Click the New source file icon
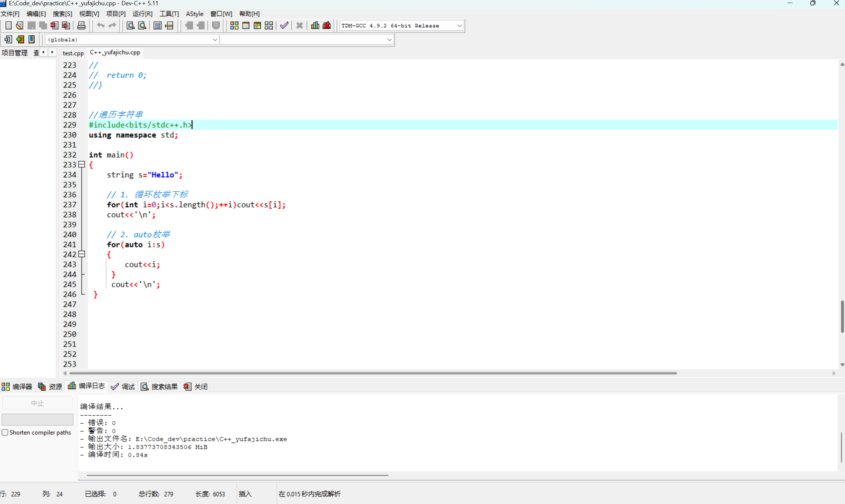Viewport: 845px width, 504px height. [x=9, y=26]
